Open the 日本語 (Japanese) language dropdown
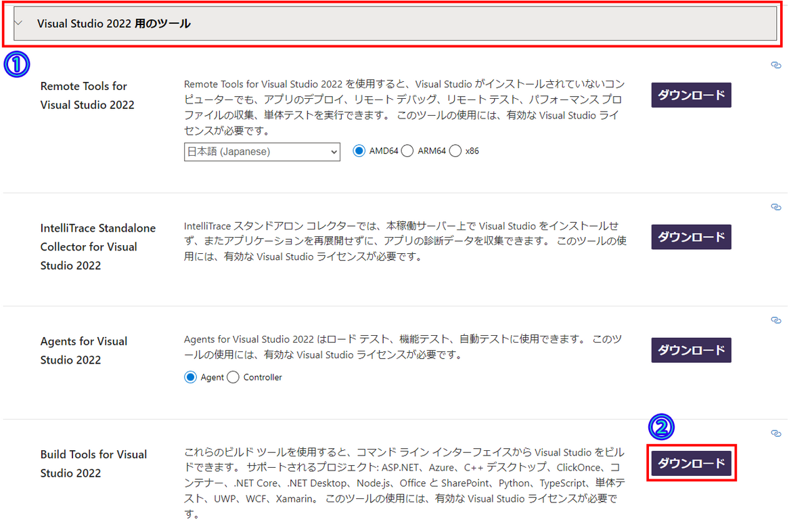Image resolution: width=812 pixels, height=524 pixels. tap(262, 151)
